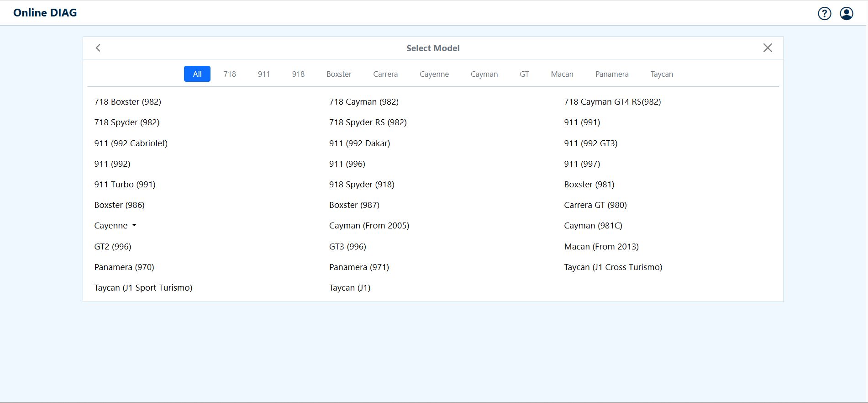Click the help question mark icon
This screenshot has width=868, height=403.
click(x=824, y=14)
